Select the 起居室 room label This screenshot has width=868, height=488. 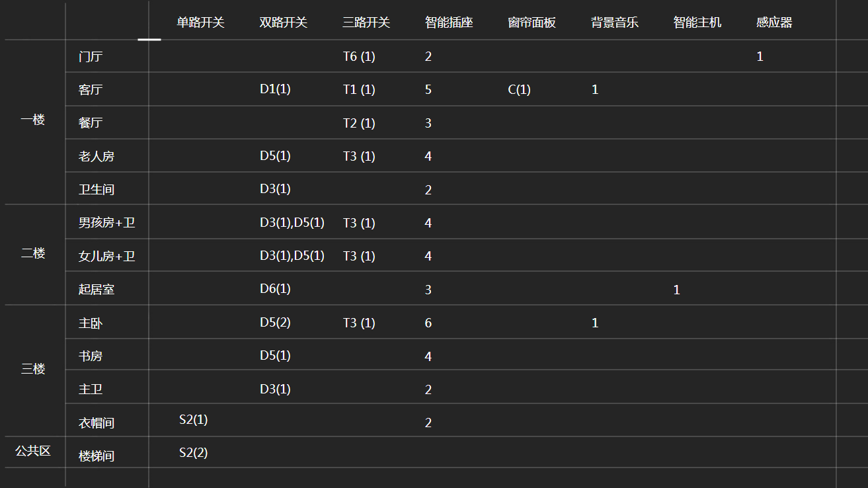click(97, 290)
